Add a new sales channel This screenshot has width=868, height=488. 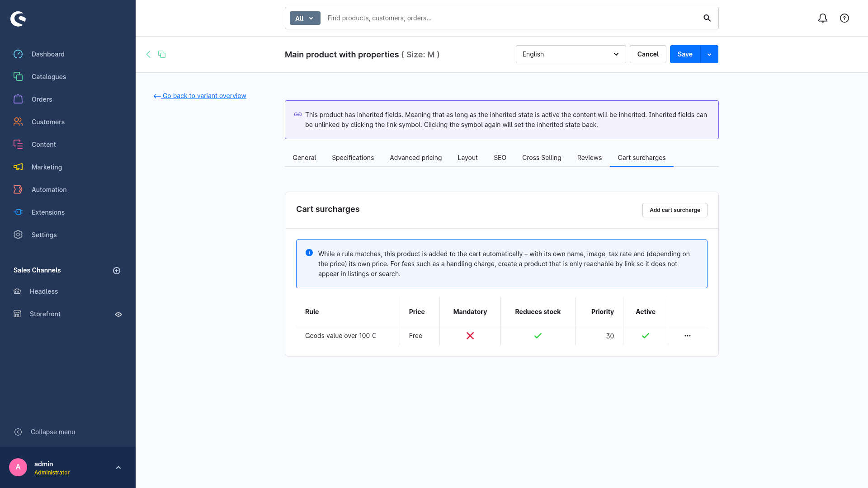pos(117,271)
